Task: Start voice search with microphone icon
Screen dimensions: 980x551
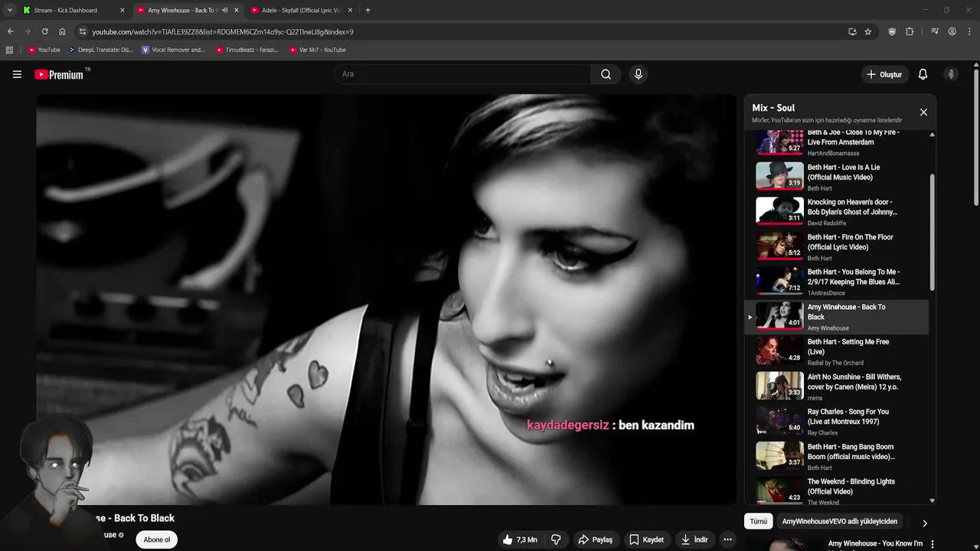Action: tap(638, 74)
